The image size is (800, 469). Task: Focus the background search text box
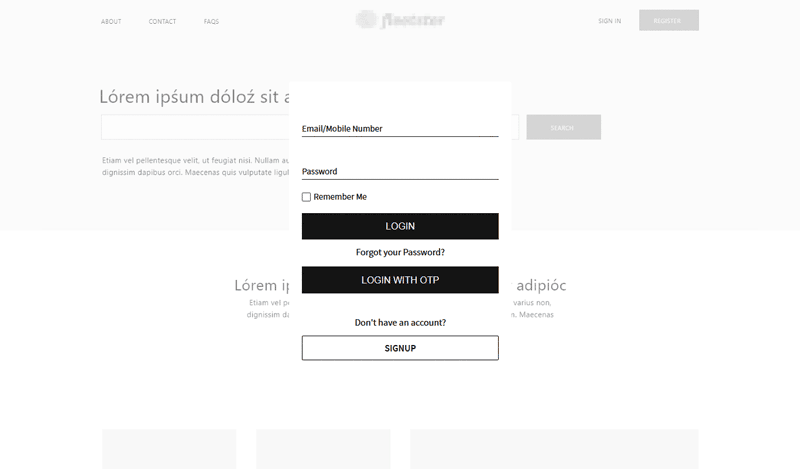click(x=195, y=127)
